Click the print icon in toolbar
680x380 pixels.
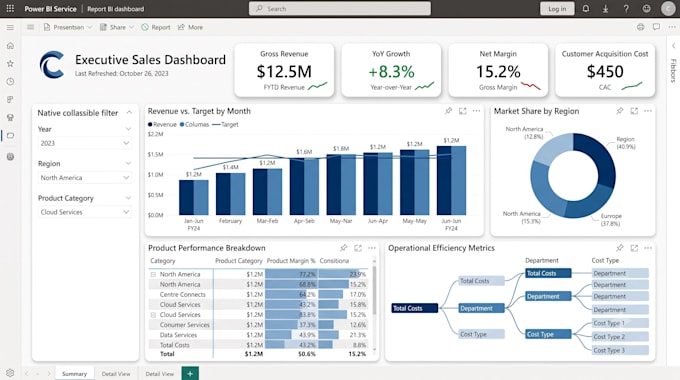[x=641, y=27]
